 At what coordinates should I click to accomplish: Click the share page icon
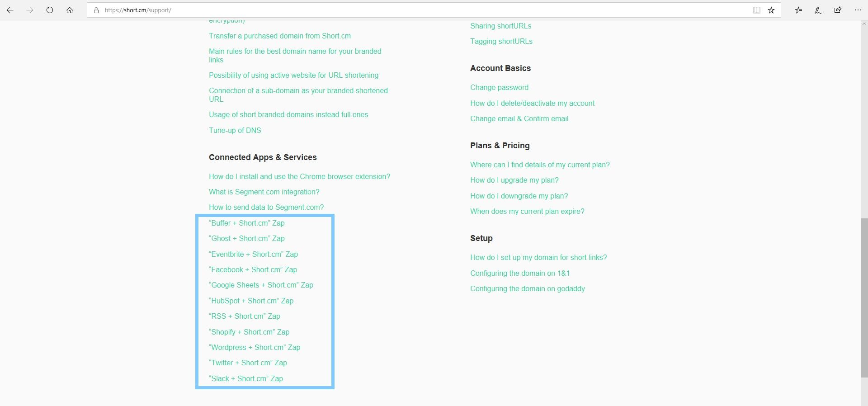pyautogui.click(x=838, y=10)
